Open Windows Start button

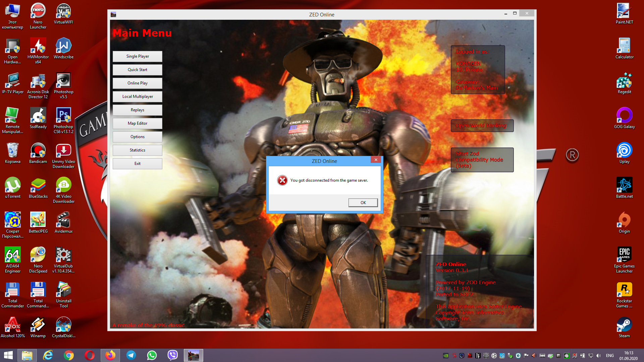pyautogui.click(x=8, y=355)
